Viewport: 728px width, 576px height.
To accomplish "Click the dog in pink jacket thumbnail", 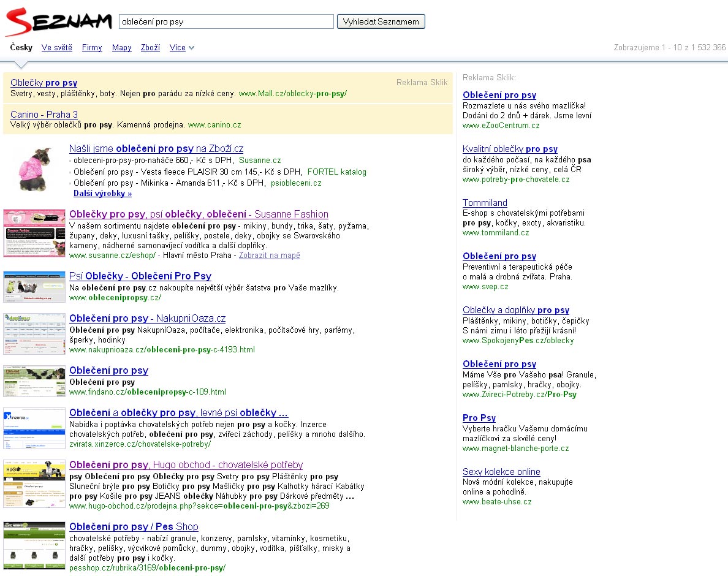I will point(34,169).
